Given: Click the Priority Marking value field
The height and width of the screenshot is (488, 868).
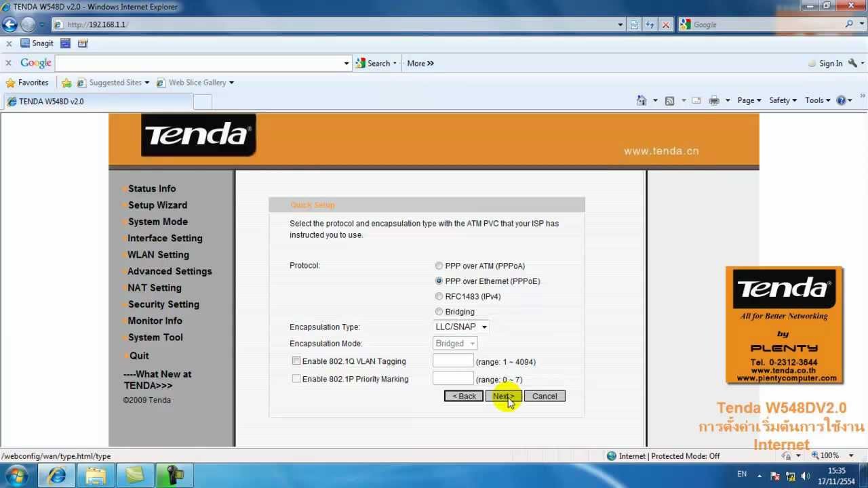Looking at the screenshot, I should pyautogui.click(x=453, y=378).
